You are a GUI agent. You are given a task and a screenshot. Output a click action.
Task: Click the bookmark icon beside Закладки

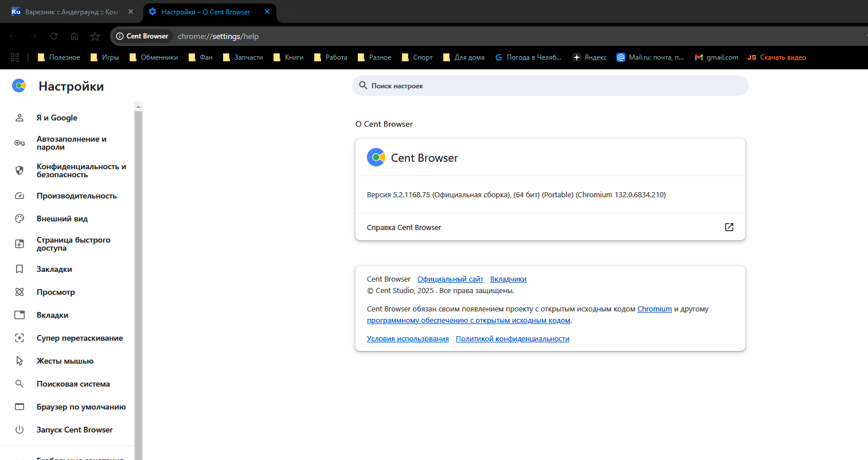[19, 269]
